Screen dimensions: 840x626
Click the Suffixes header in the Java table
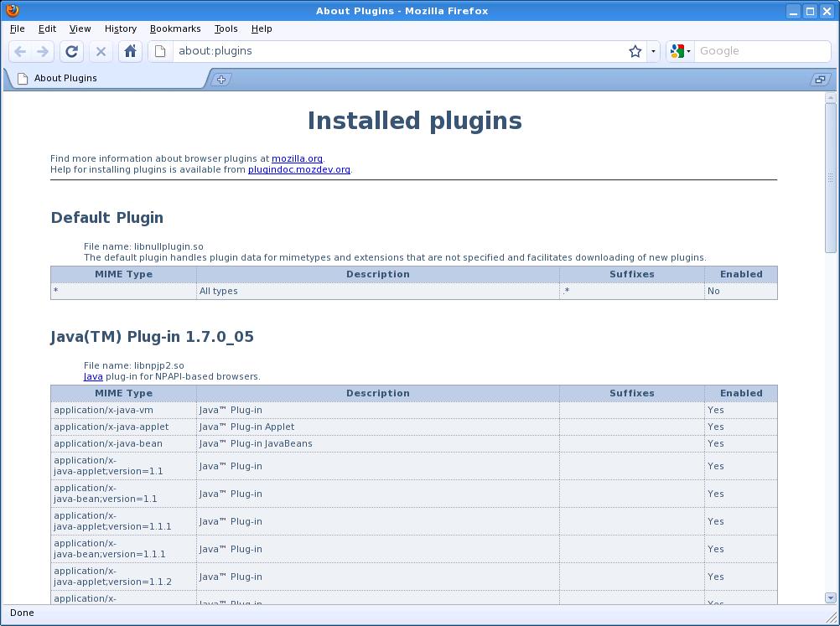[632, 394]
